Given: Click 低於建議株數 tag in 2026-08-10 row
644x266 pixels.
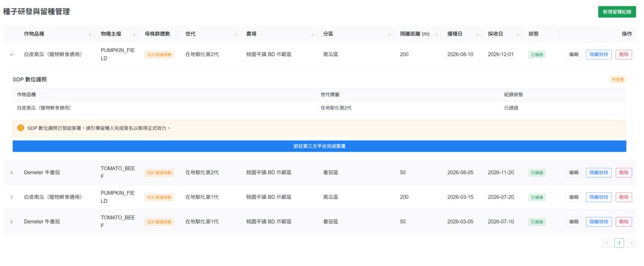Looking at the screenshot, I should coord(159,55).
